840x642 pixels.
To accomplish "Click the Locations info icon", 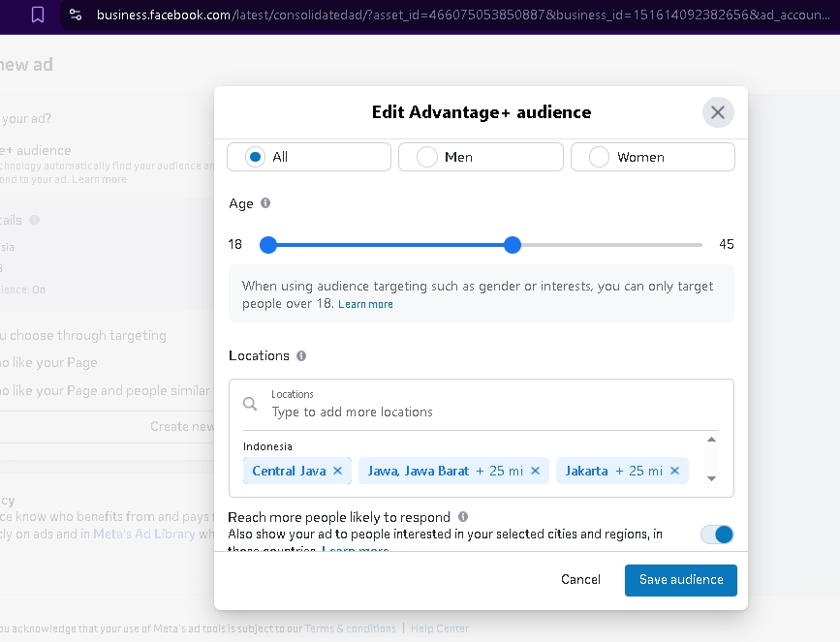I will 301,356.
